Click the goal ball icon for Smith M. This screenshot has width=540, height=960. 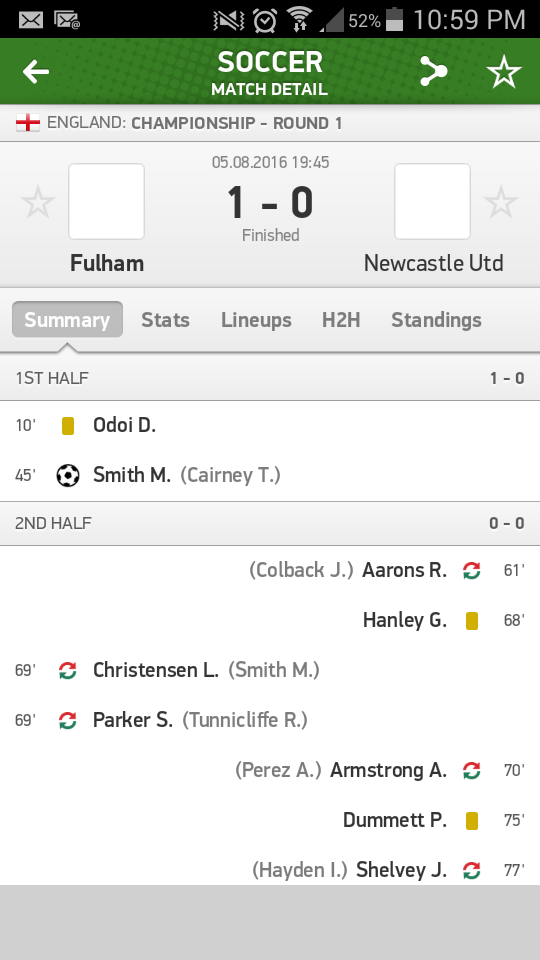[x=68, y=475]
